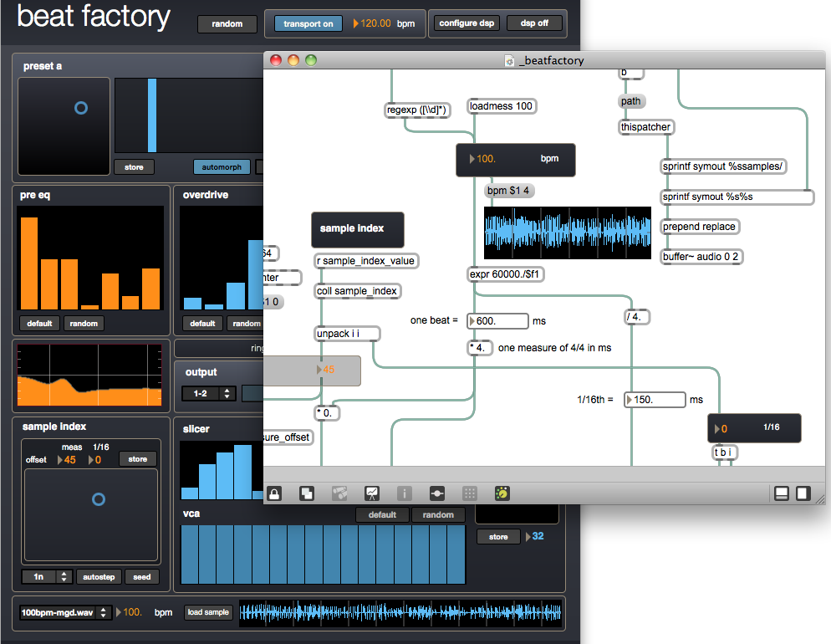Click the configure dsp button

466,23
